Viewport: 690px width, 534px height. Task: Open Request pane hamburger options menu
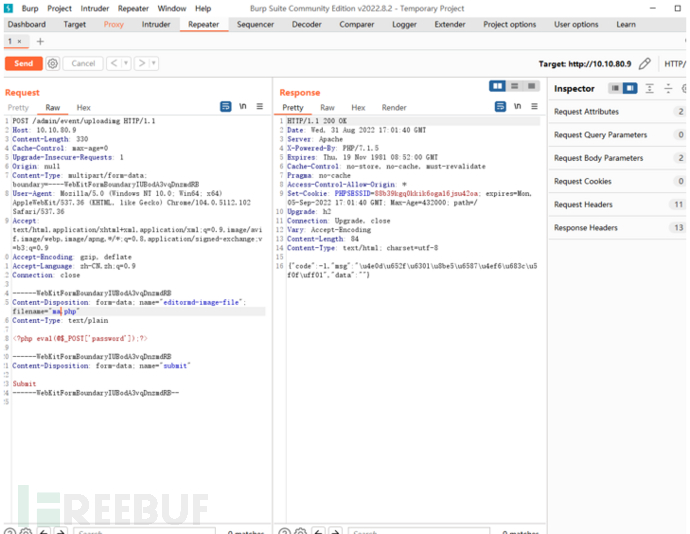260,106
